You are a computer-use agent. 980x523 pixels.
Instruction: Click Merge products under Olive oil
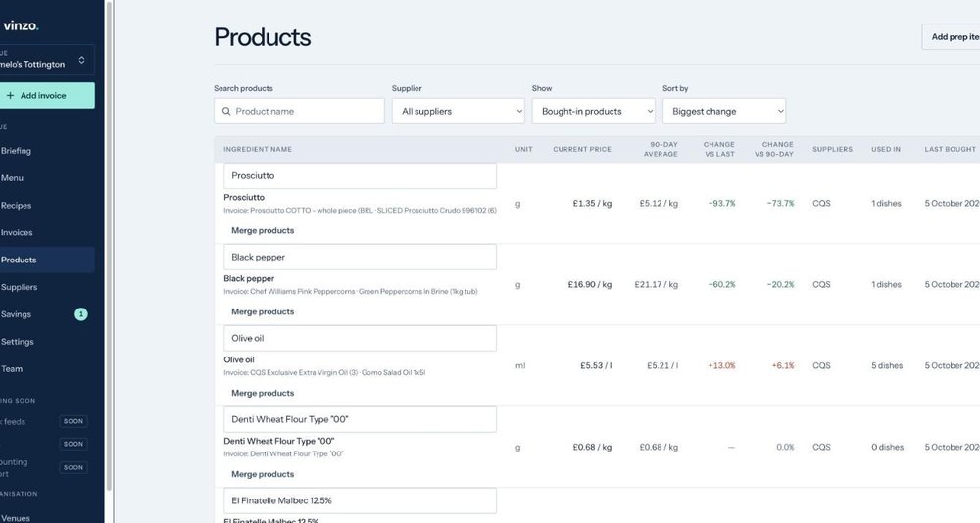pos(263,393)
